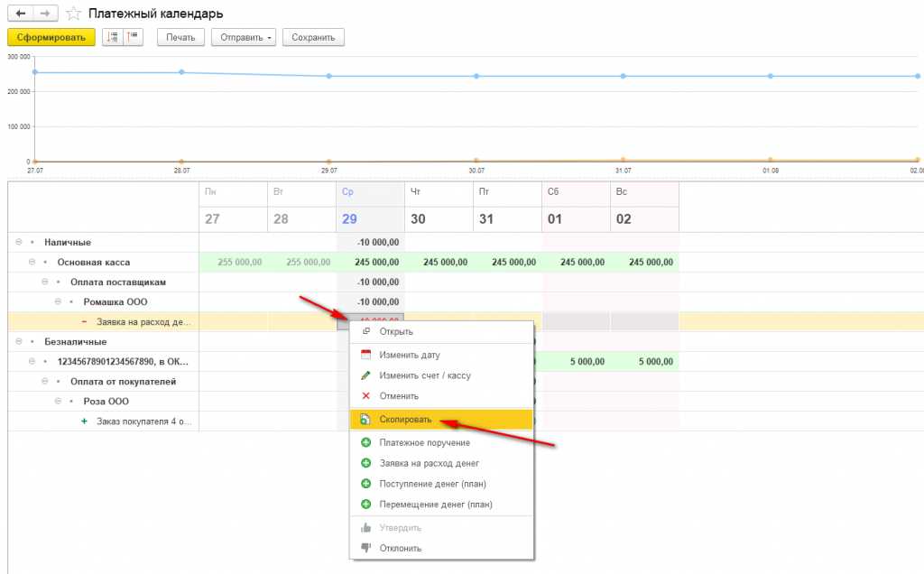The width and height of the screenshot is (924, 574).
Task: Collapse the Безналичные group
Action: point(19,342)
